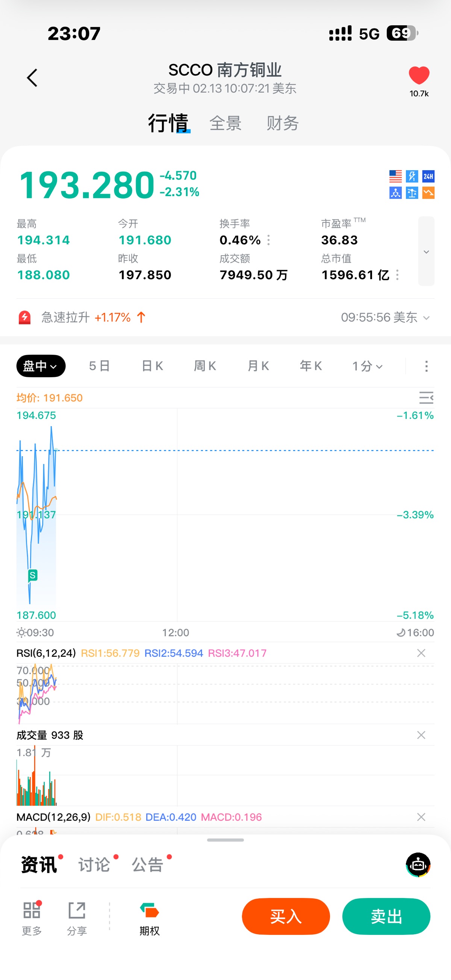Open the AI robot assistant icon
This screenshot has width=451, height=980.
tap(418, 864)
